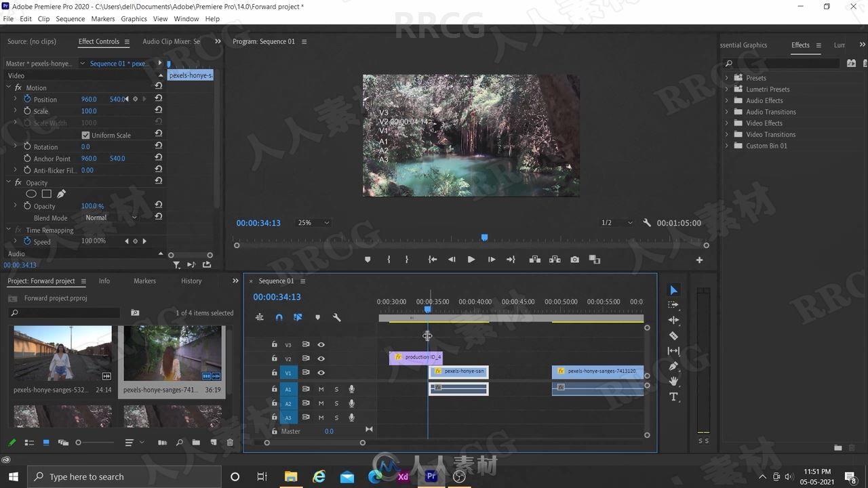868x488 pixels.
Task: Expand the Presets folder
Action: [726, 78]
